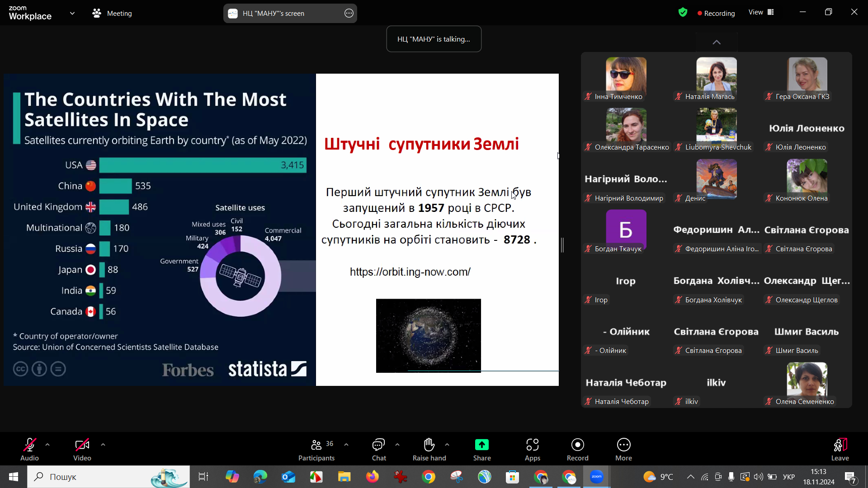This screenshot has height=488, width=868.
Task: Click the gallery panel resize handle
Action: pos(562,245)
